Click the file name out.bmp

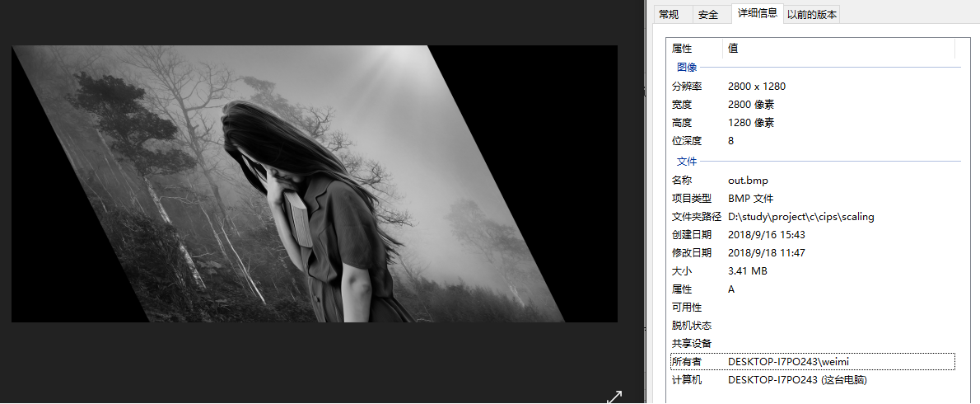(x=748, y=181)
